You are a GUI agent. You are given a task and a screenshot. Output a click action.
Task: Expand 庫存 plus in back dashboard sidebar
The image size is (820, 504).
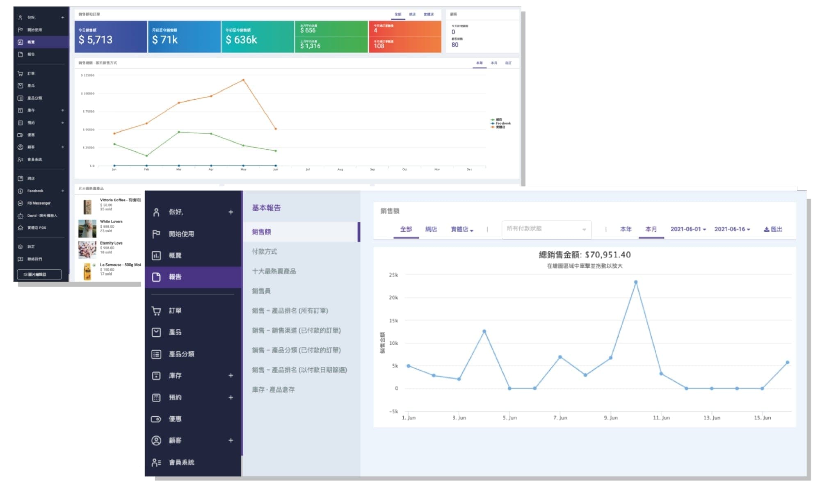click(63, 110)
